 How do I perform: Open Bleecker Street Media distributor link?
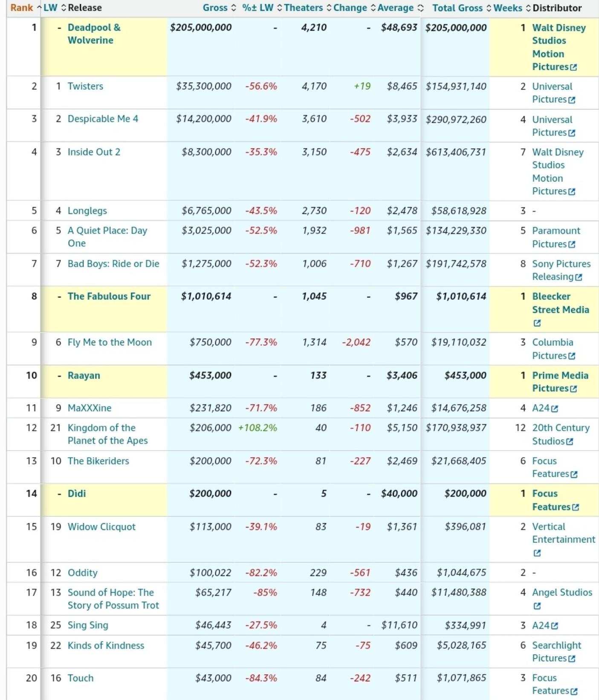pos(561,303)
